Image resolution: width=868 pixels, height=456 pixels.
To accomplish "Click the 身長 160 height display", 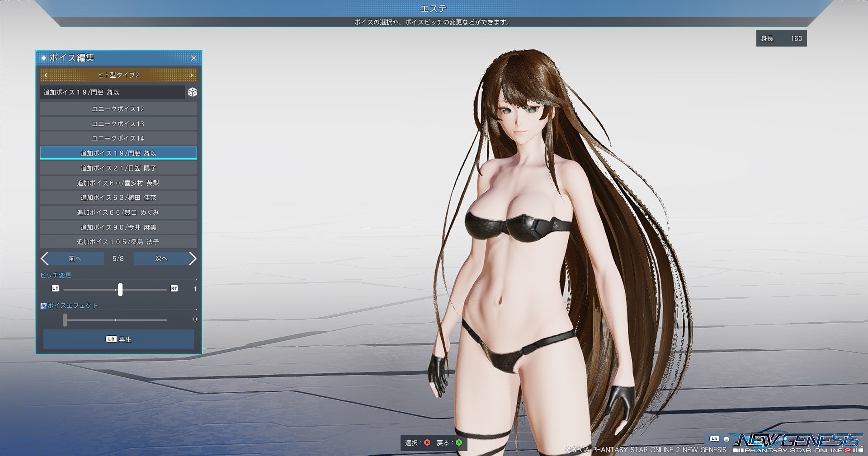I will [x=781, y=38].
